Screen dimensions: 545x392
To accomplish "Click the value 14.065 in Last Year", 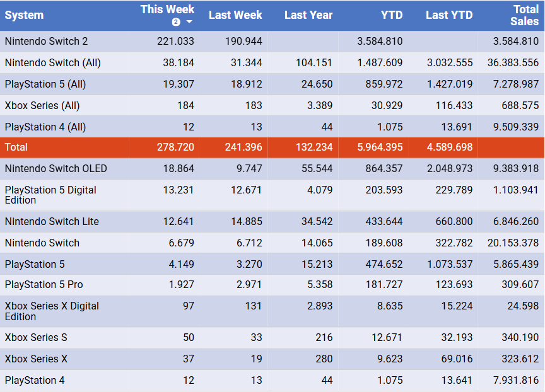I will tap(317, 243).
